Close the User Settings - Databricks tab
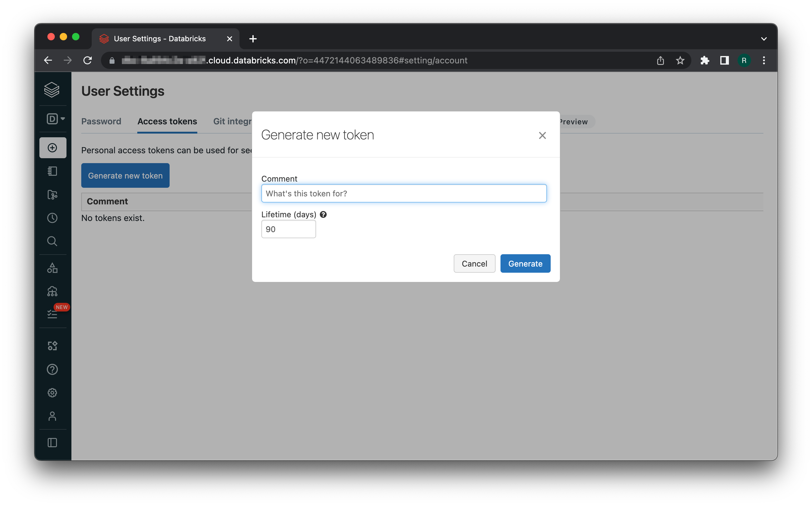Screen dimensions: 812x506 click(230, 39)
